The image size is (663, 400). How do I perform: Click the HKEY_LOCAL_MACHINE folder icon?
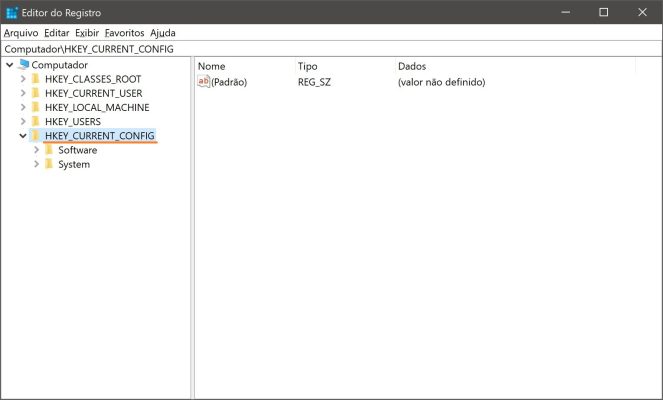point(36,107)
